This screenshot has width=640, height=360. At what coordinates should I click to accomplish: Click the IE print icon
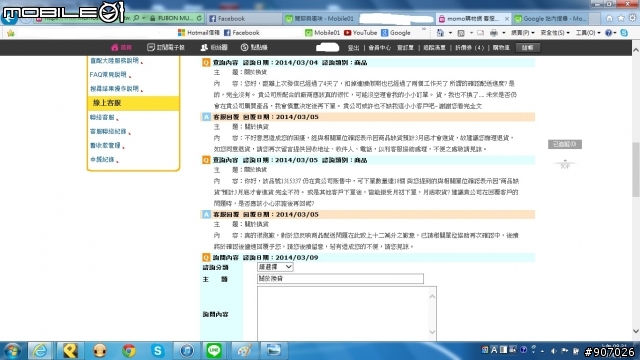point(493,33)
